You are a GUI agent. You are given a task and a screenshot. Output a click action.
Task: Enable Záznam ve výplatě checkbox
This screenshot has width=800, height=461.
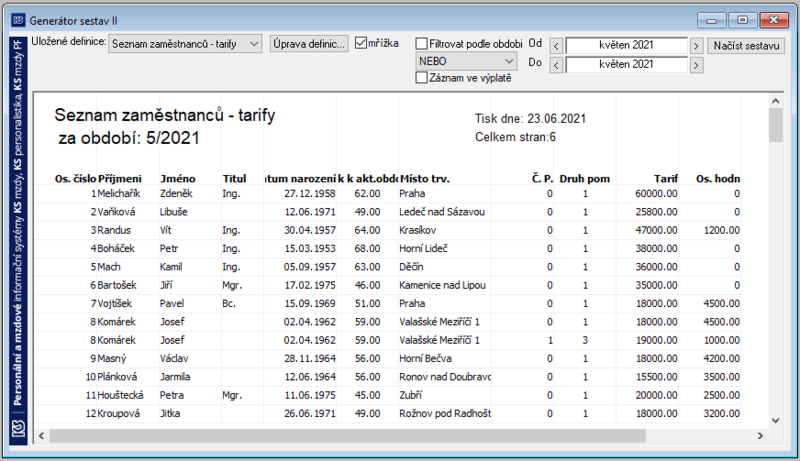pos(421,78)
